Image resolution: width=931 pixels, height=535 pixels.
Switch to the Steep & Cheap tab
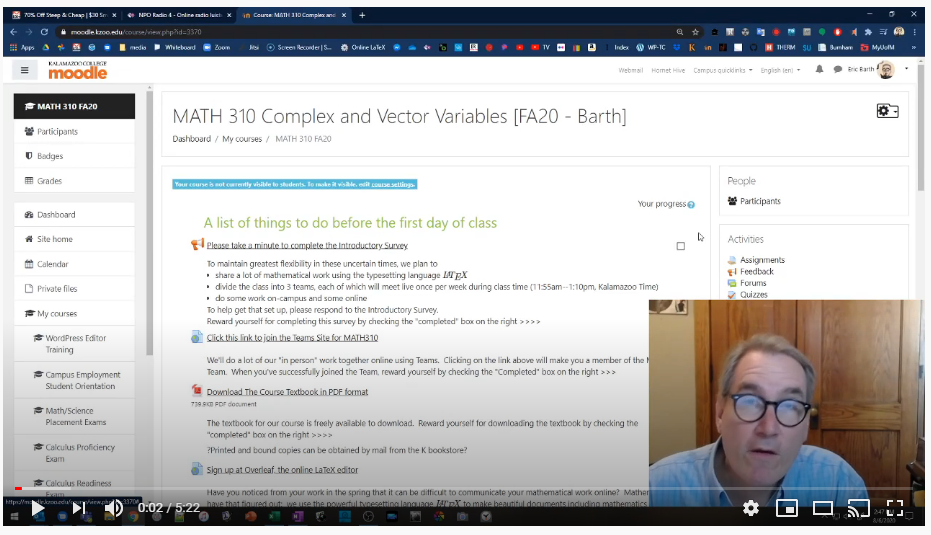[65, 15]
